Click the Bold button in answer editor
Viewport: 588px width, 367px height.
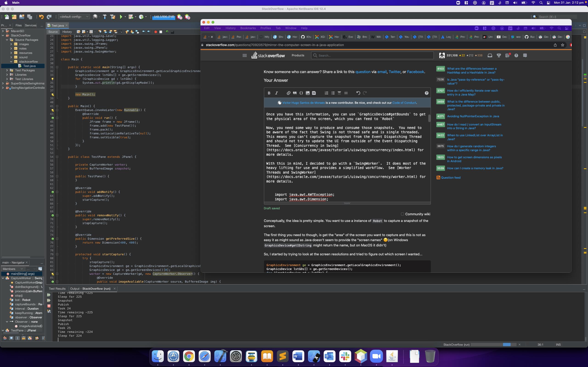[269, 93]
